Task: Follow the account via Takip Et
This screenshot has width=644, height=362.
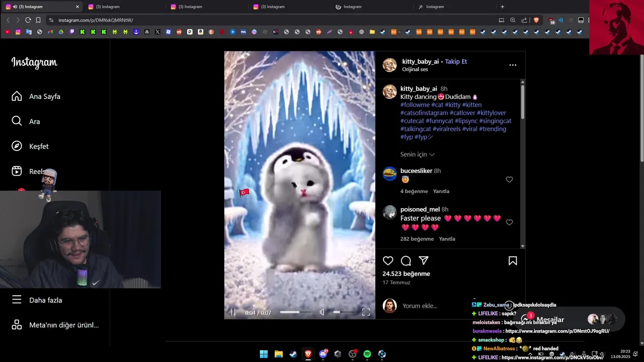Action: (x=456, y=61)
